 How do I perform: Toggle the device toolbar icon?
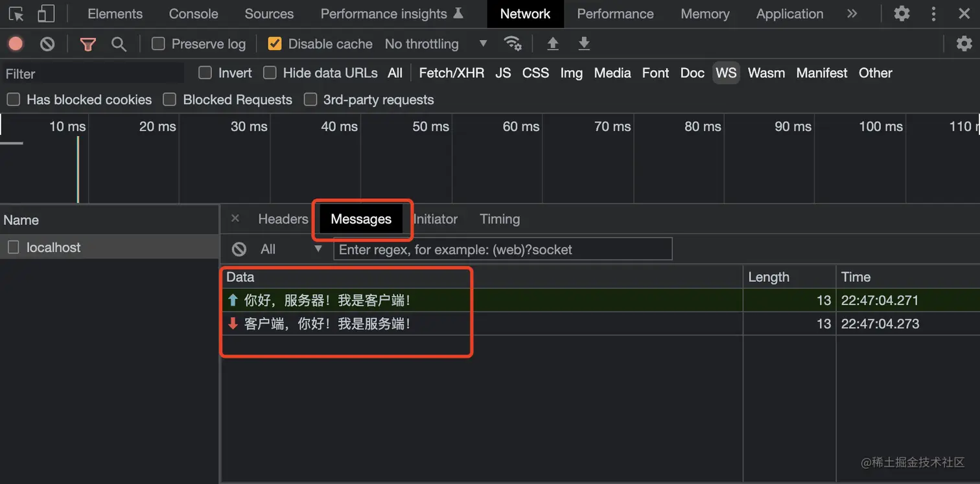pyautogui.click(x=45, y=14)
